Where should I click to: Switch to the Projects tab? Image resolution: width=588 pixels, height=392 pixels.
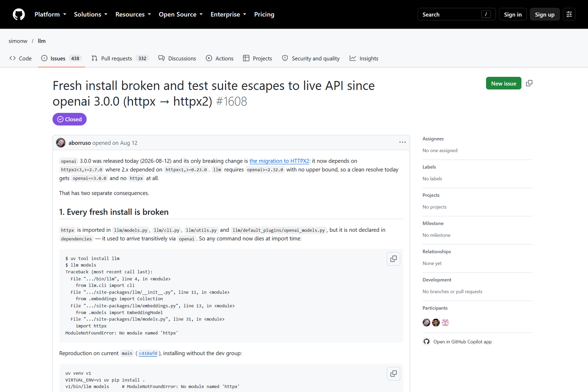[x=258, y=58]
